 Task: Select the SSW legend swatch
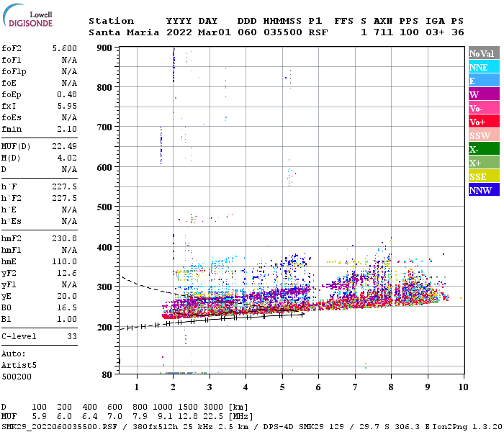pyautogui.click(x=484, y=135)
